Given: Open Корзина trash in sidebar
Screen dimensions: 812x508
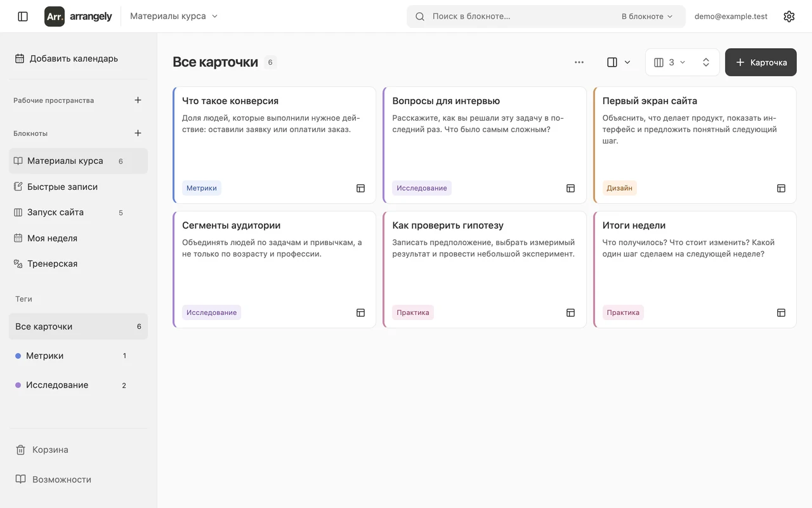Looking at the screenshot, I should (x=78, y=450).
